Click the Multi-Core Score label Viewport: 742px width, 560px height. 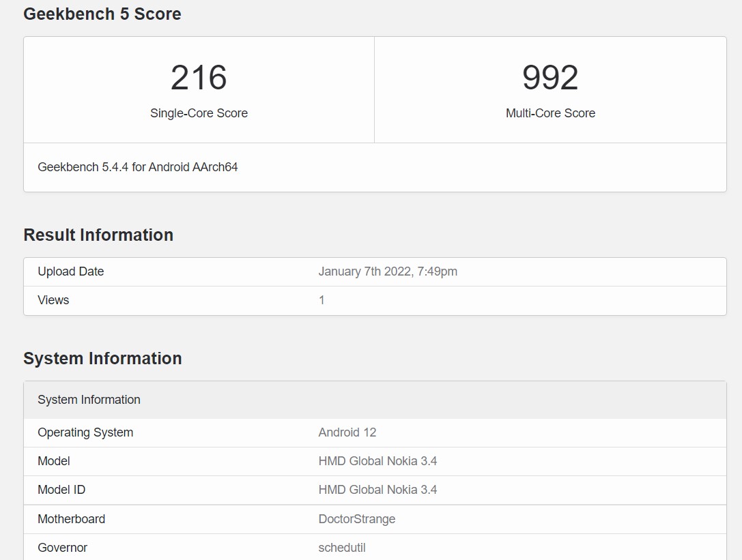[x=550, y=113]
